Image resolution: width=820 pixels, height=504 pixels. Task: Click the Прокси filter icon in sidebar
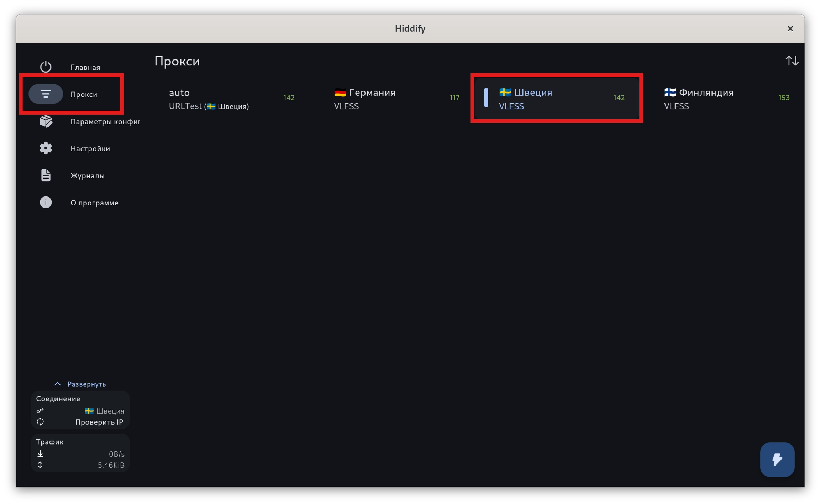pos(46,94)
